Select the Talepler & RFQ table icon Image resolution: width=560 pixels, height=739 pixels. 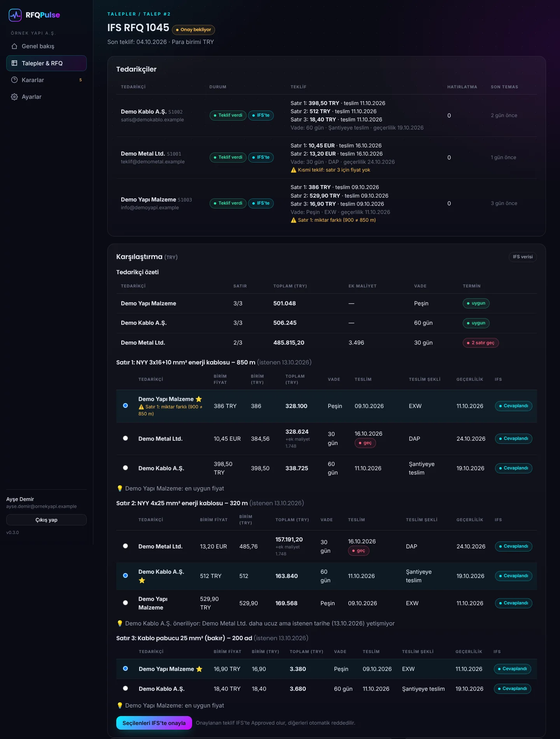[x=14, y=63]
